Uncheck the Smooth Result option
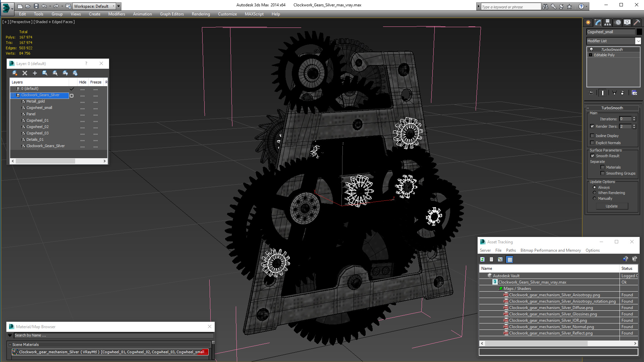The width and height of the screenshot is (644, 362). tap(593, 156)
